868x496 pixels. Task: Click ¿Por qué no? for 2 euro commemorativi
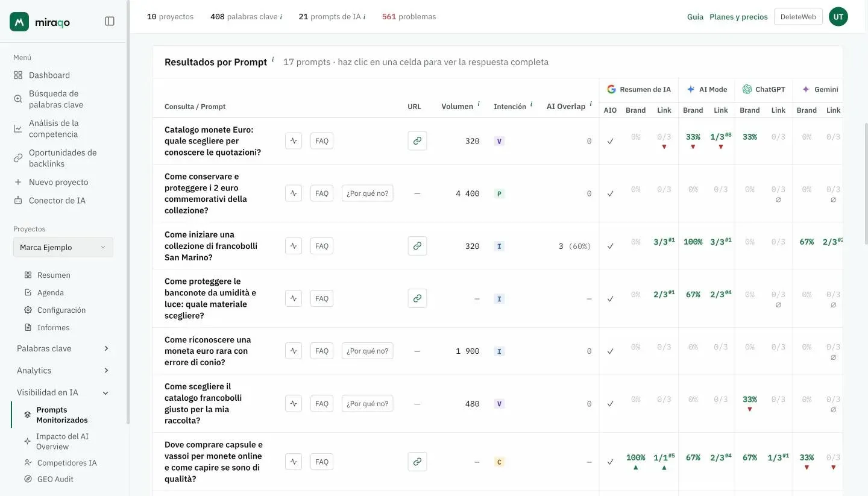point(368,193)
